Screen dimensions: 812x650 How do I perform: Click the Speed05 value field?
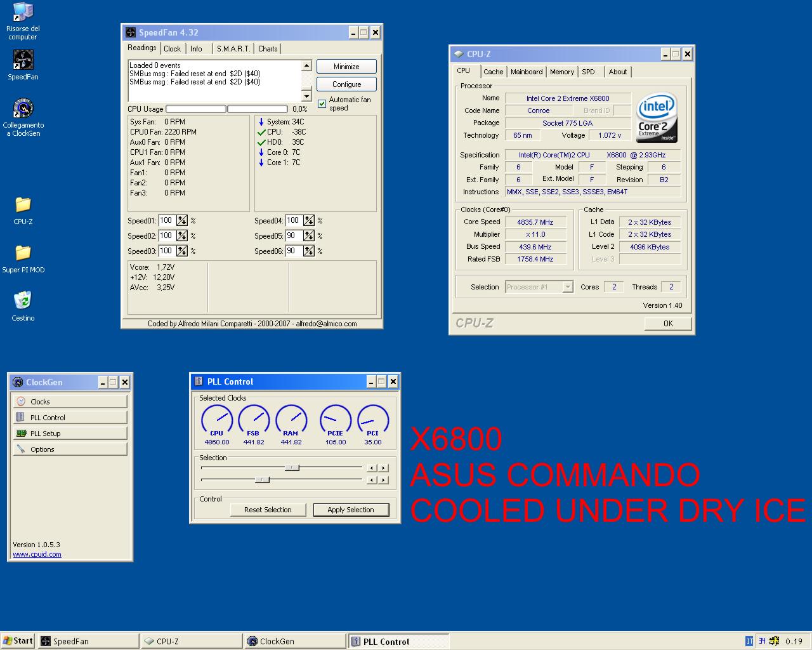(294, 235)
